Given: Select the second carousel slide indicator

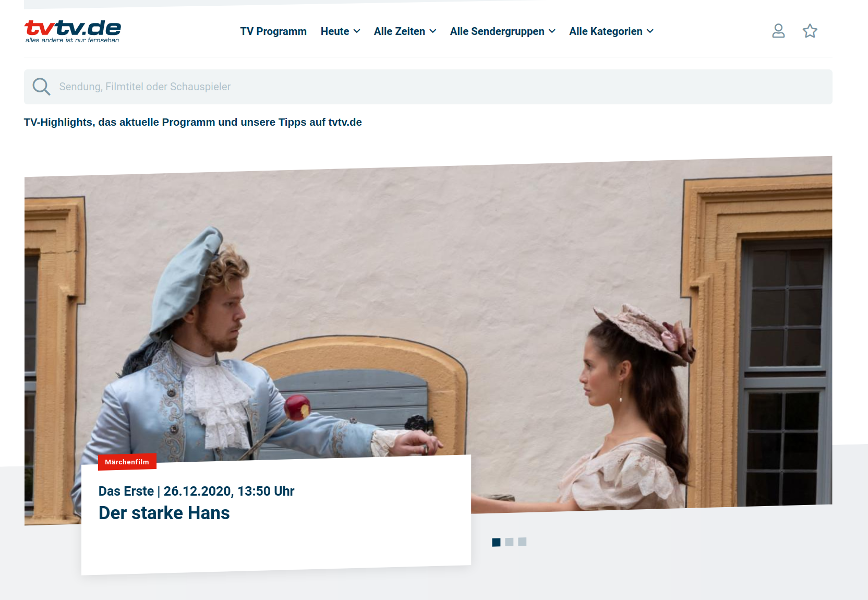Looking at the screenshot, I should pyautogui.click(x=509, y=542).
